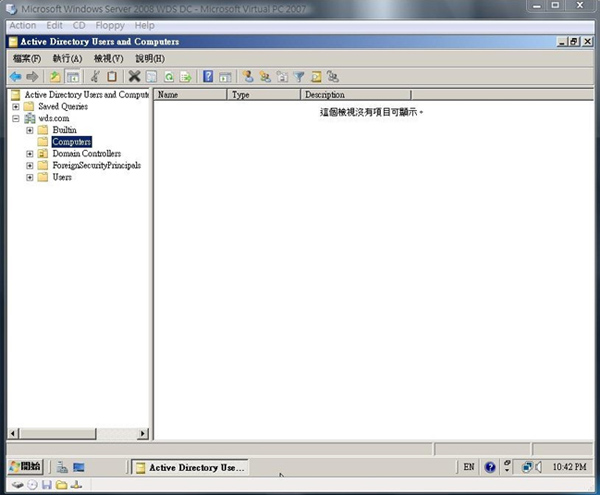This screenshot has width=600, height=495.
Task: Expand the Builtin tree node
Action: (30, 130)
